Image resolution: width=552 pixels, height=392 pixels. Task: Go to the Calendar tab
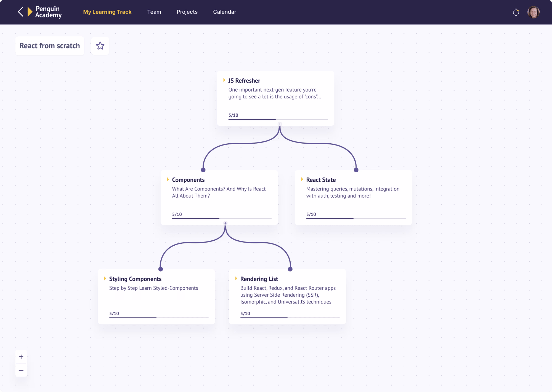[224, 12]
